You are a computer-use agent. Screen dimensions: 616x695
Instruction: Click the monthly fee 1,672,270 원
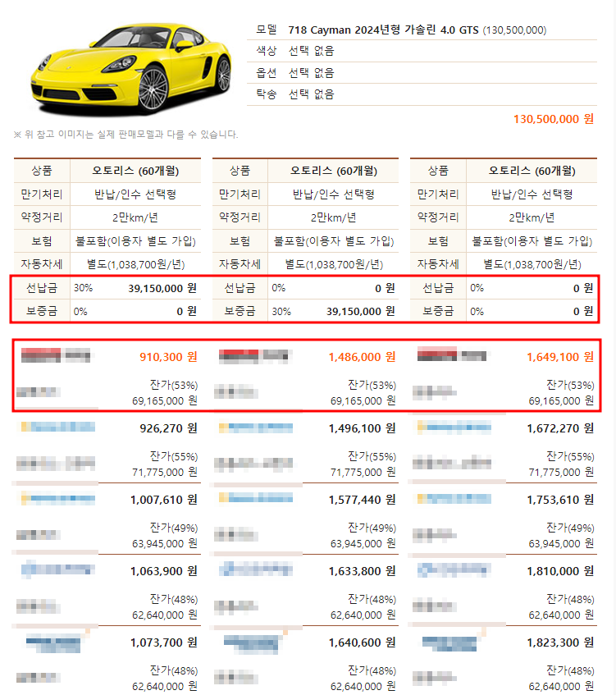click(560, 428)
